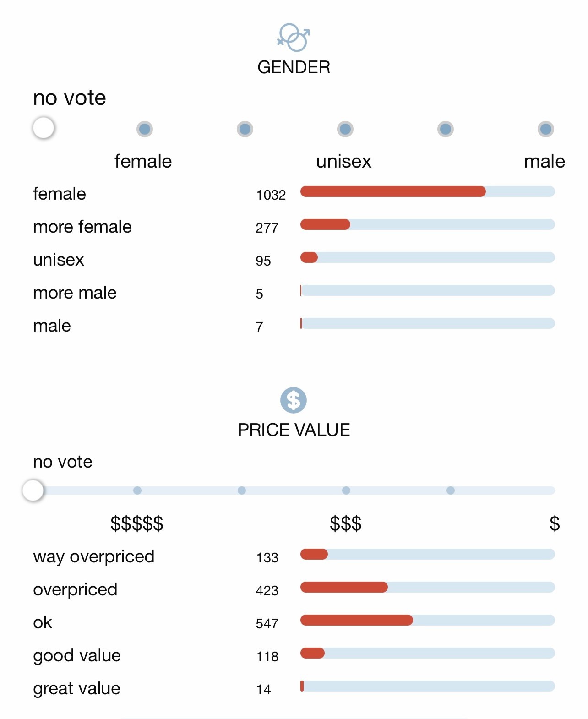The width and height of the screenshot is (588, 719).
Task: Click the overpriced bar with 423 votes
Action: (428, 587)
